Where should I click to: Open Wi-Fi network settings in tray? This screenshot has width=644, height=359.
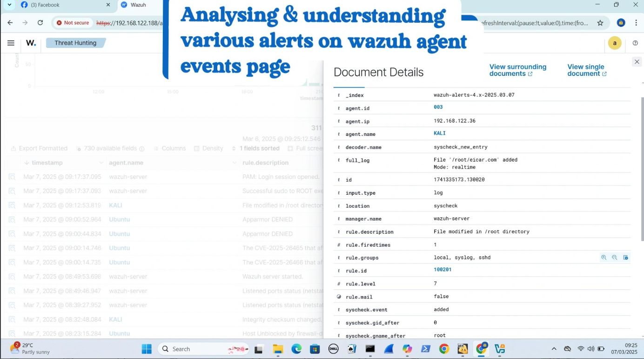coord(581,349)
